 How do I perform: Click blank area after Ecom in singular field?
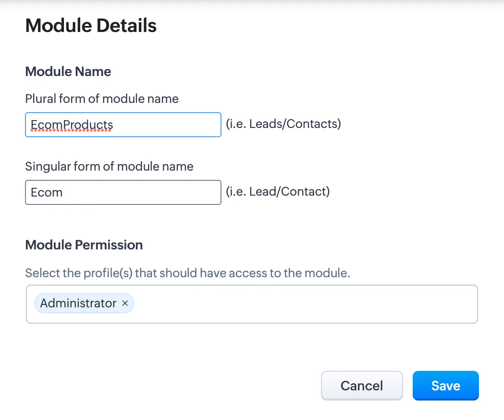pos(141,192)
